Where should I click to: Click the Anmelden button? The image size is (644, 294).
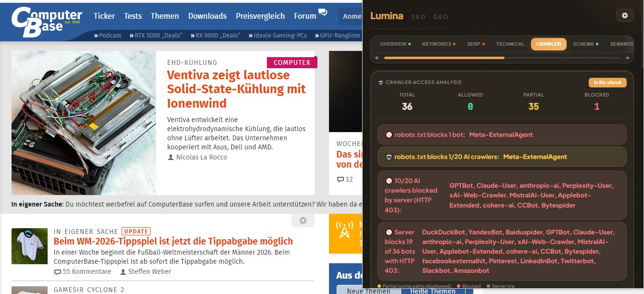click(x=352, y=16)
